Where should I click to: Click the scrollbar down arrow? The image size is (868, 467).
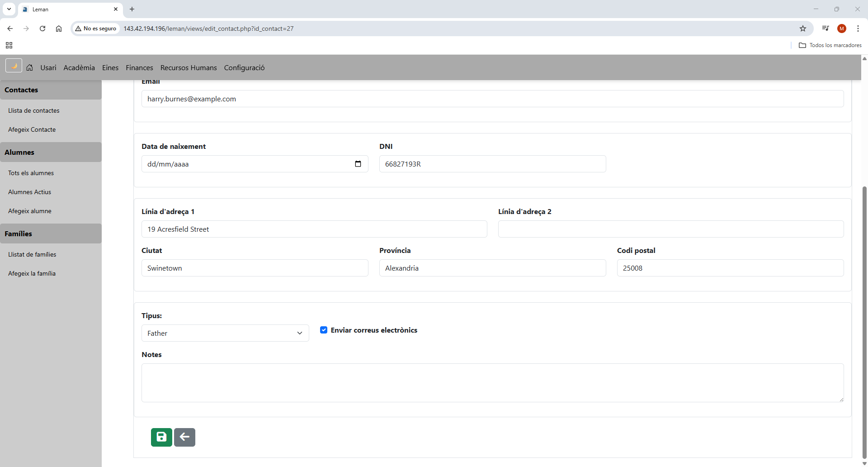click(864, 463)
